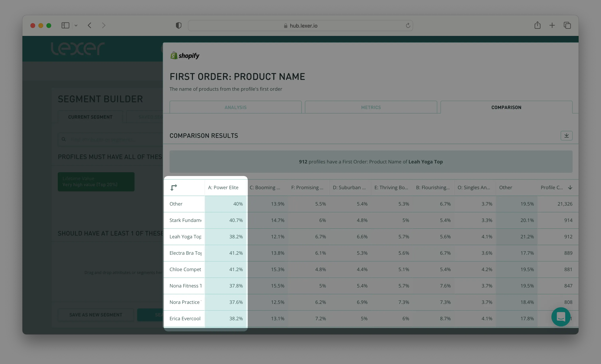Go back in browser history
Screen dimensions: 601x364
point(90,25)
